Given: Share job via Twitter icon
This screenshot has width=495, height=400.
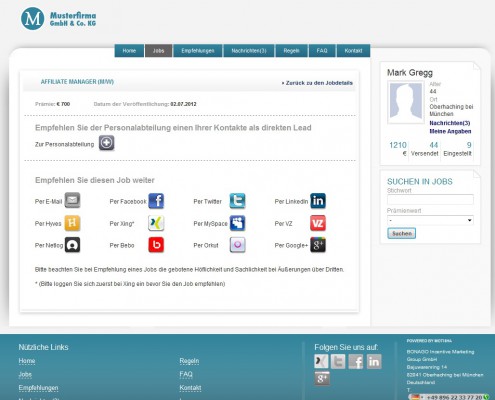Looking at the screenshot, I should (237, 201).
